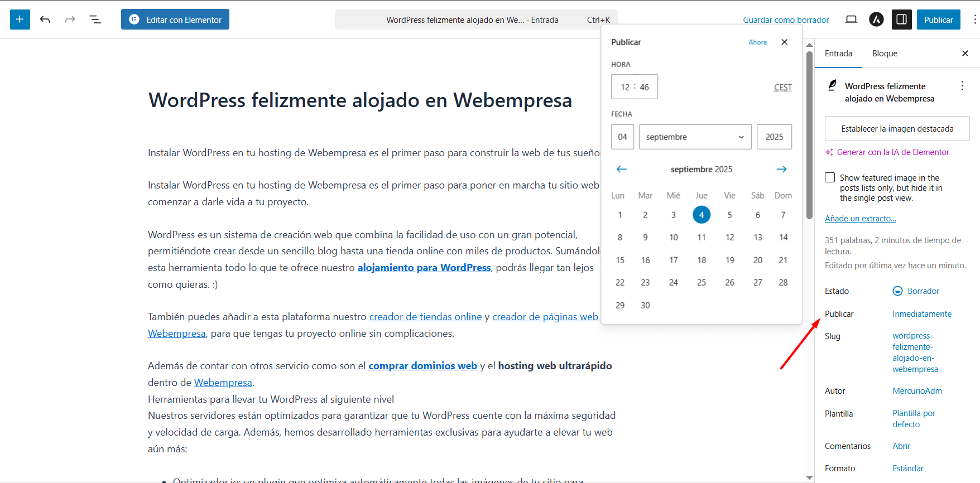The image size is (980, 483).
Task: Click the CEST timezone label
Action: tap(783, 87)
